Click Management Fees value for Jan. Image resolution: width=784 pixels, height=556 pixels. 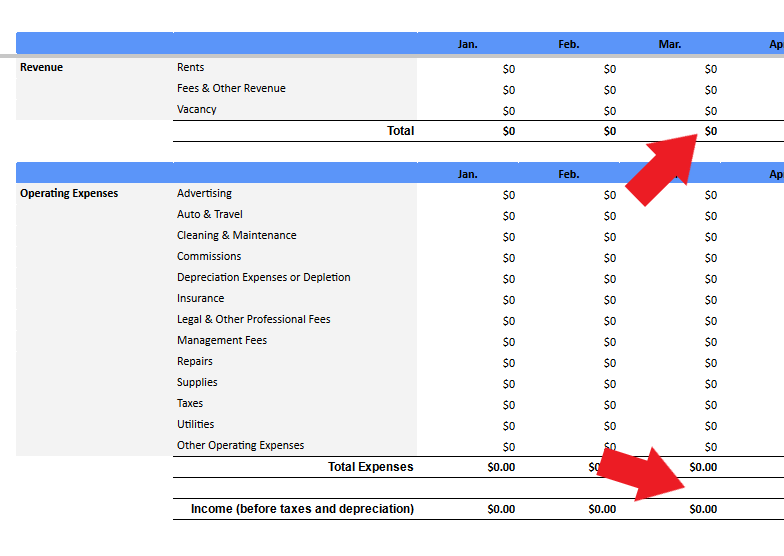coord(508,342)
